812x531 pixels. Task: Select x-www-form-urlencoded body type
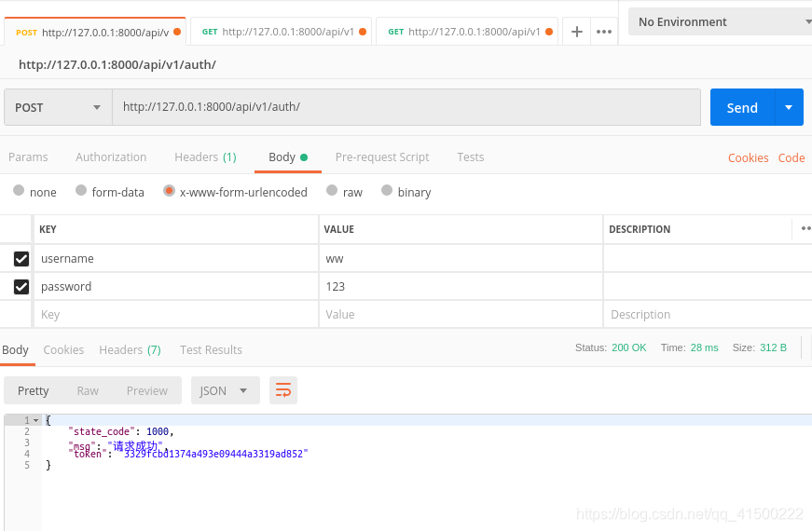tap(169, 190)
